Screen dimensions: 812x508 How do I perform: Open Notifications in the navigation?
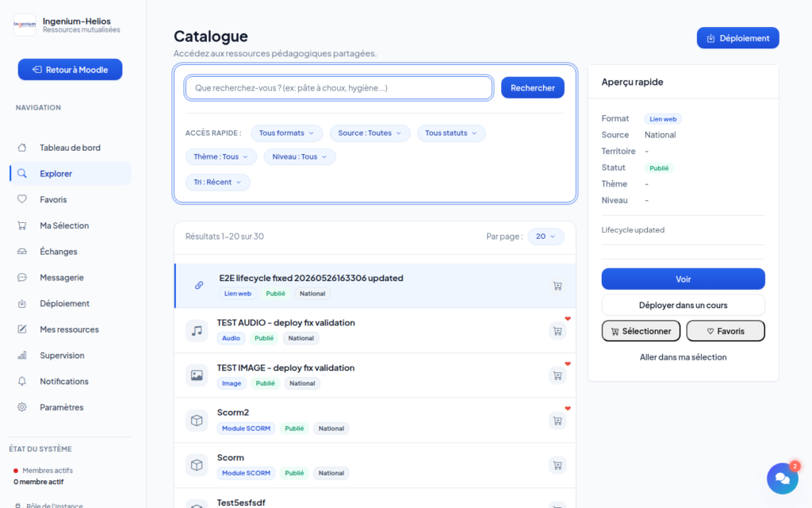point(70,381)
